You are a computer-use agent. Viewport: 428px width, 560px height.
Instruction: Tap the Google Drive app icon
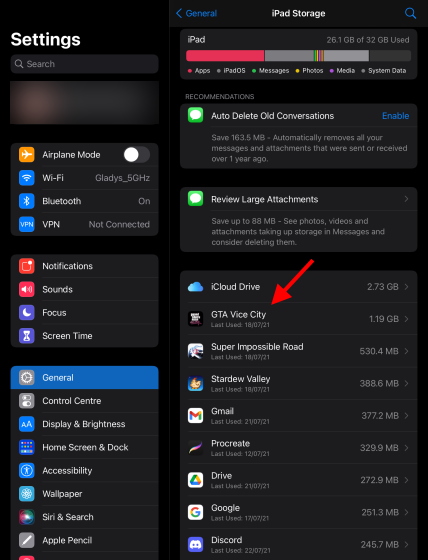coord(195,480)
